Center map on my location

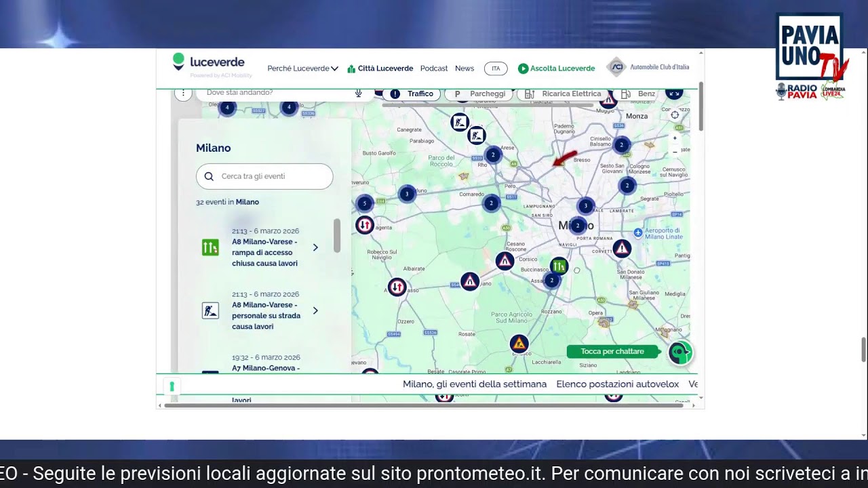(675, 115)
